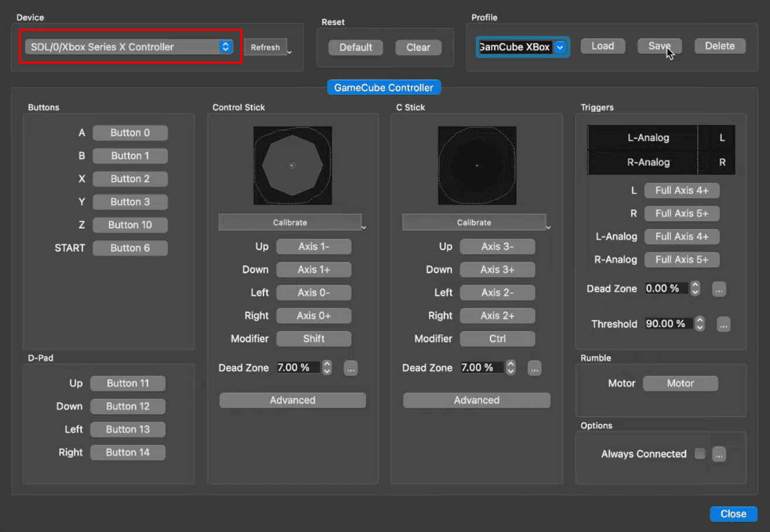Adjust the Threshold percentage stepper
The image size is (770, 532).
pos(700,324)
